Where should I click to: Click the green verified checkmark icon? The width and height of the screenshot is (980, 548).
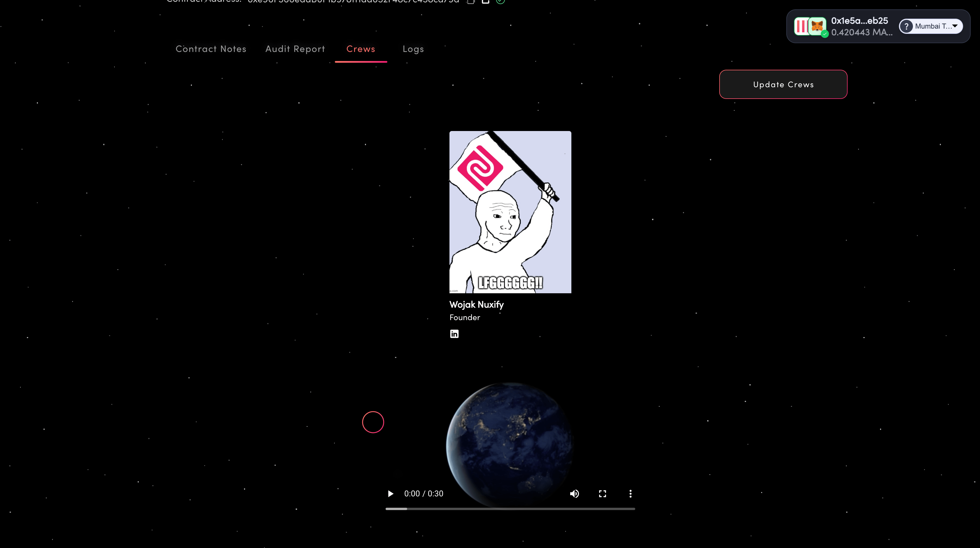tap(500, 1)
